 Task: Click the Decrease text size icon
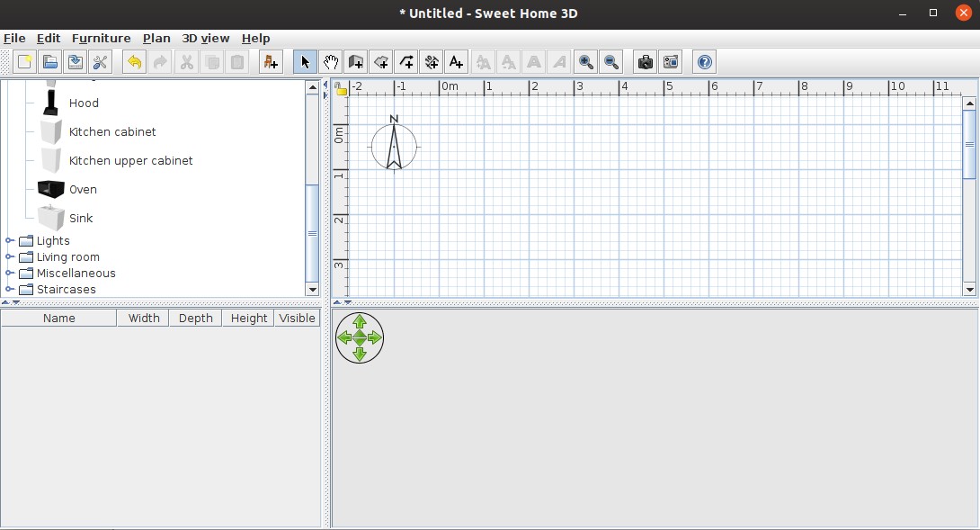point(509,62)
